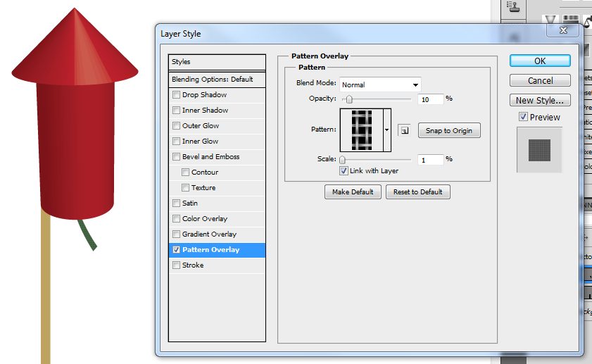Image resolution: width=592 pixels, height=364 pixels.
Task: Click the Cancel button
Action: click(540, 80)
